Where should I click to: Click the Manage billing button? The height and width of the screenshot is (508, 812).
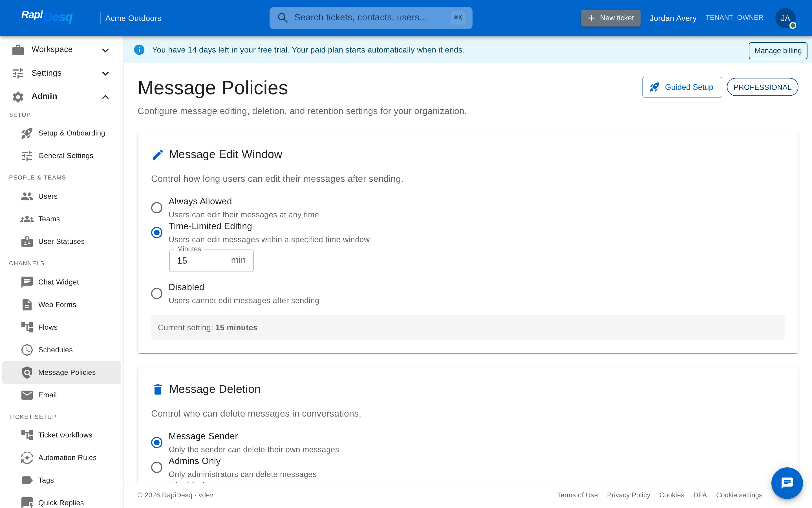click(x=778, y=51)
